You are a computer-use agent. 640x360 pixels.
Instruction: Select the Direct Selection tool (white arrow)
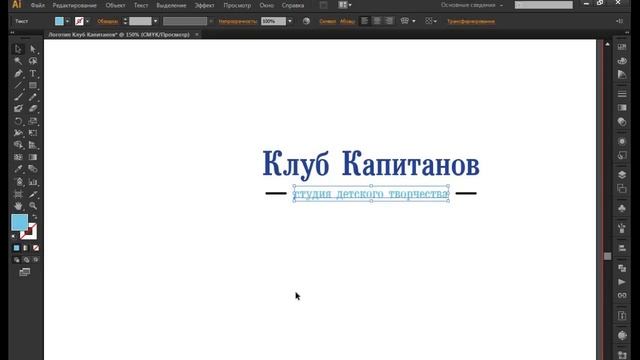(33, 49)
